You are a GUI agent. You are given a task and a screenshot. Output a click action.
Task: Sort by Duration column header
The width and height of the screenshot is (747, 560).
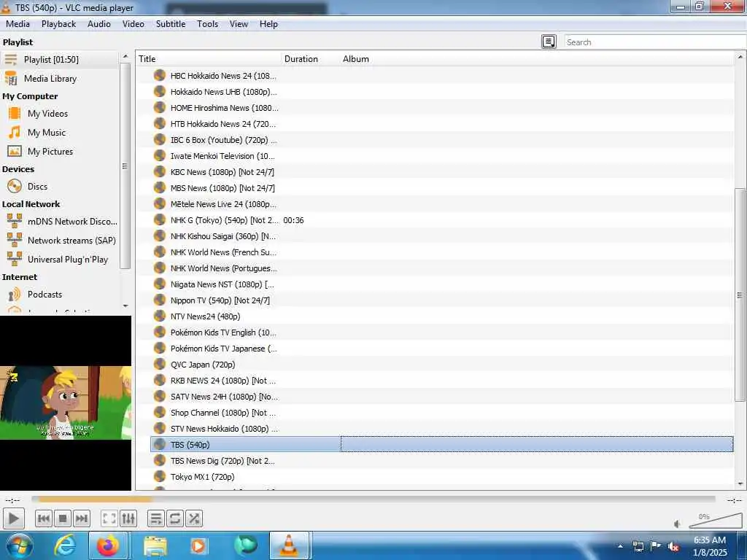(310, 58)
